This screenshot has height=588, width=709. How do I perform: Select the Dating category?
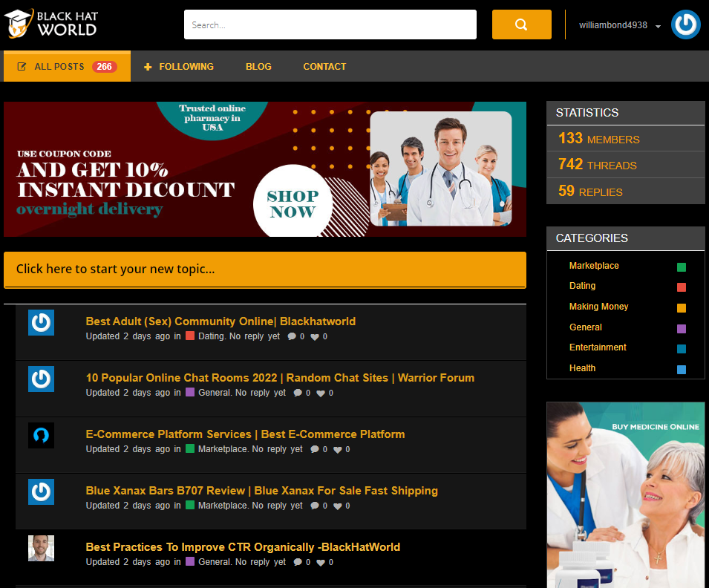(x=582, y=286)
